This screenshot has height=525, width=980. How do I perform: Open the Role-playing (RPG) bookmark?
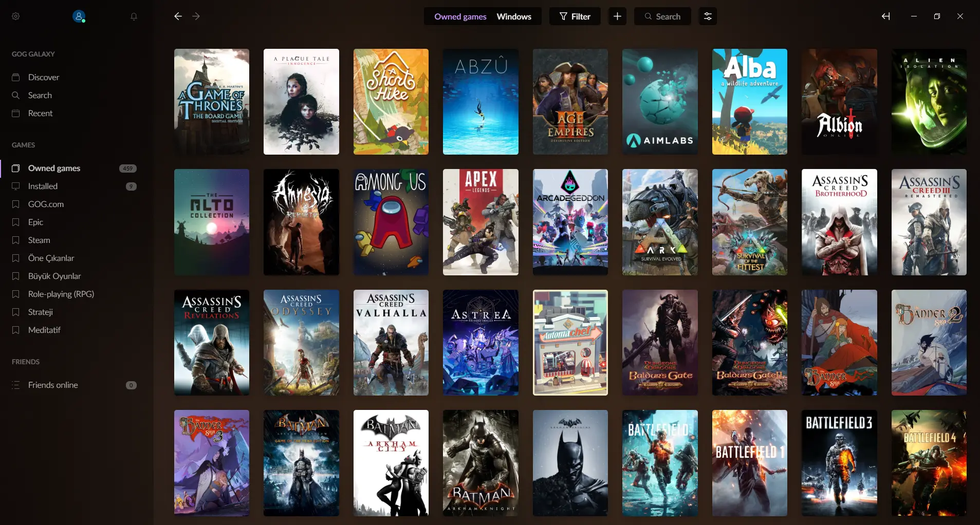[76, 294]
